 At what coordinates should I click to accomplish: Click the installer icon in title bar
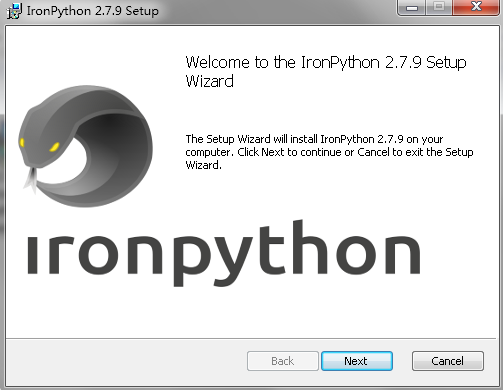(14, 11)
